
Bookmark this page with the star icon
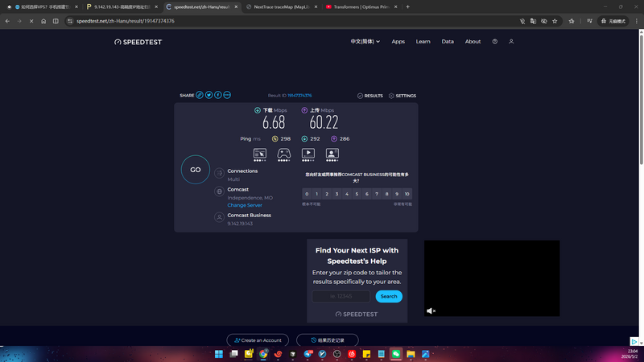pyautogui.click(x=555, y=21)
